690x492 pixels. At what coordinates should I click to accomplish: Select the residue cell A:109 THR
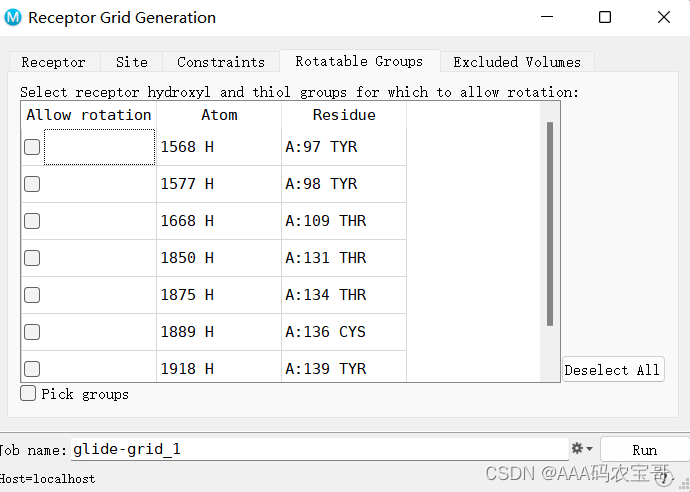[x=344, y=221]
